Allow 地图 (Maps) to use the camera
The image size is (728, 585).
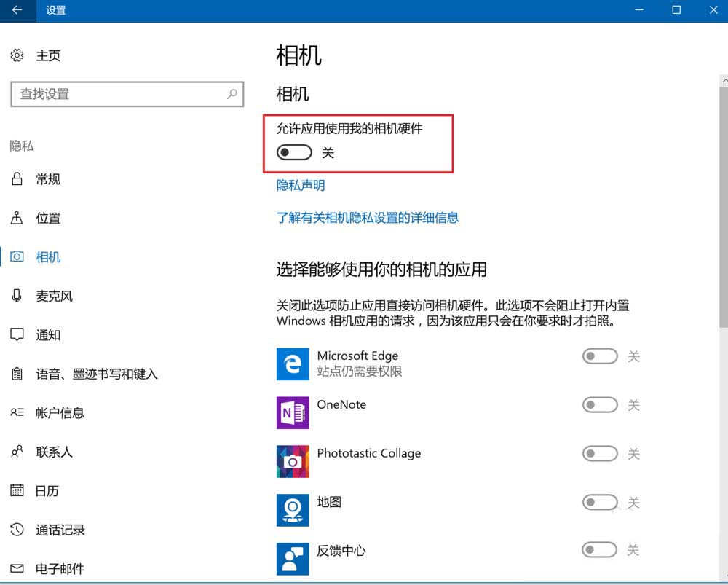point(599,502)
